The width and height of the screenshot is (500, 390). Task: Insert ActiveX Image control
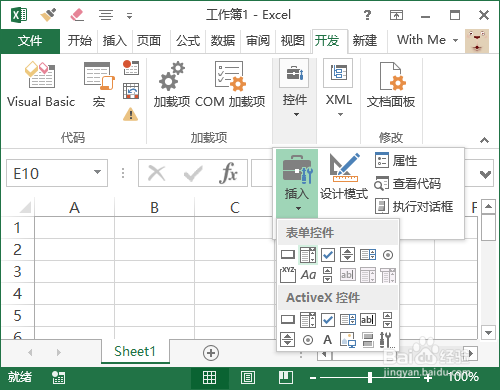(348, 340)
